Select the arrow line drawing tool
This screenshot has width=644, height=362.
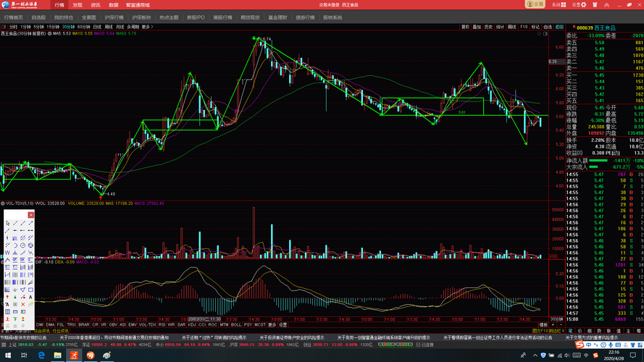tap(30, 223)
